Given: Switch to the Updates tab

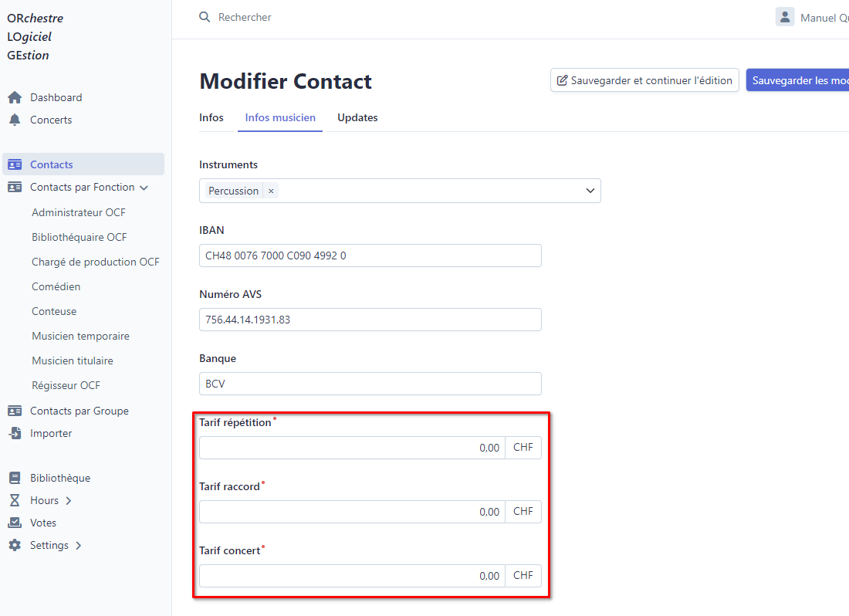Looking at the screenshot, I should coord(357,118).
